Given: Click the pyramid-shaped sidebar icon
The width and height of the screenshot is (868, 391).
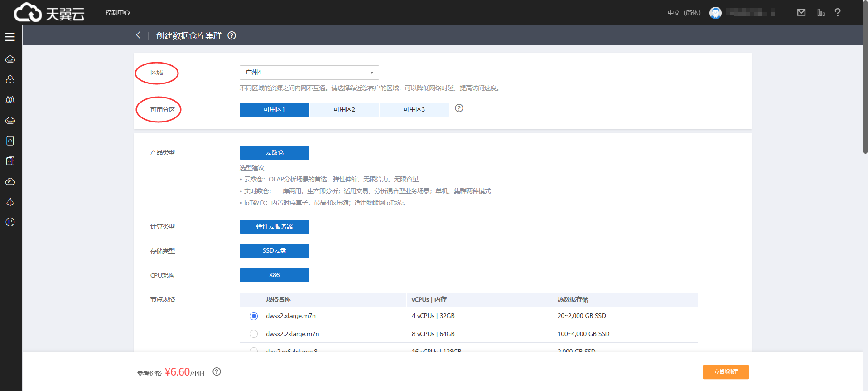Looking at the screenshot, I should click(x=10, y=201).
